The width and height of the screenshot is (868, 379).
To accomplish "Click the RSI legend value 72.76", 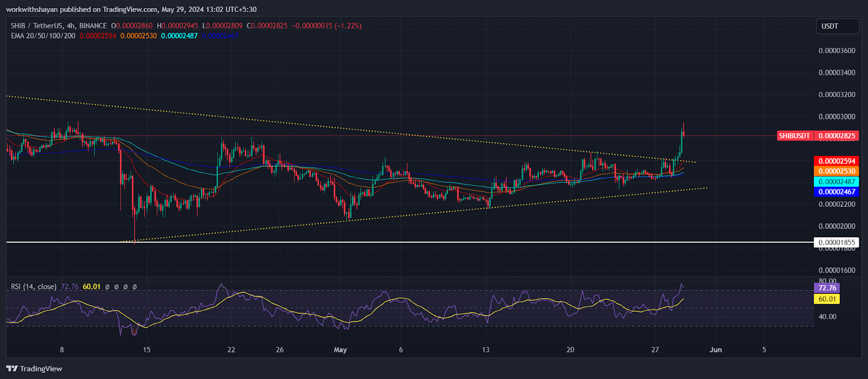I will click(69, 286).
